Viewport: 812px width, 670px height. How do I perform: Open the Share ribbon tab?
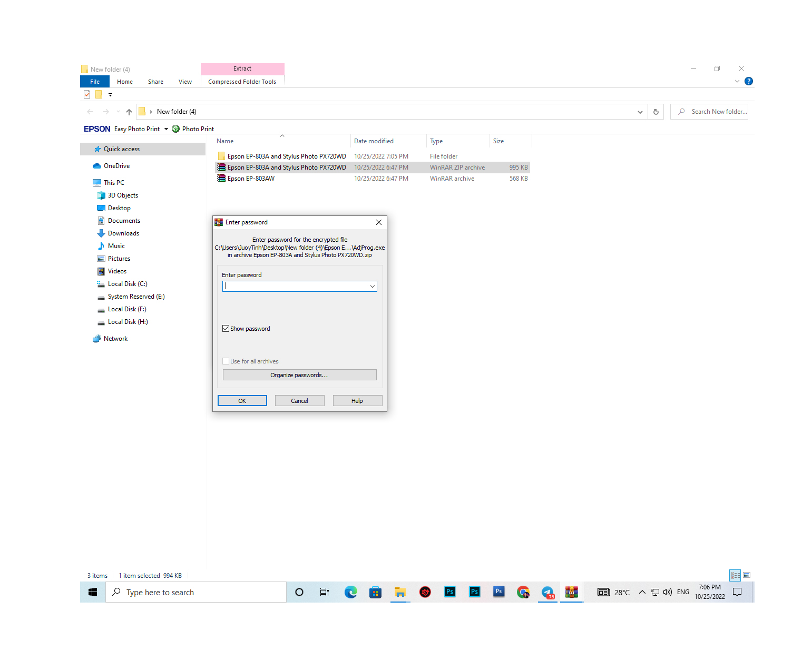155,82
